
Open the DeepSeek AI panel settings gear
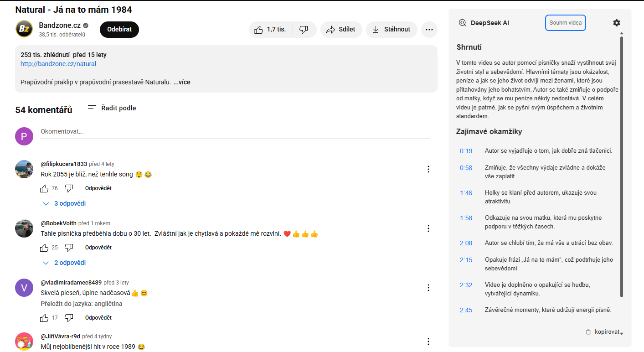pyautogui.click(x=617, y=23)
